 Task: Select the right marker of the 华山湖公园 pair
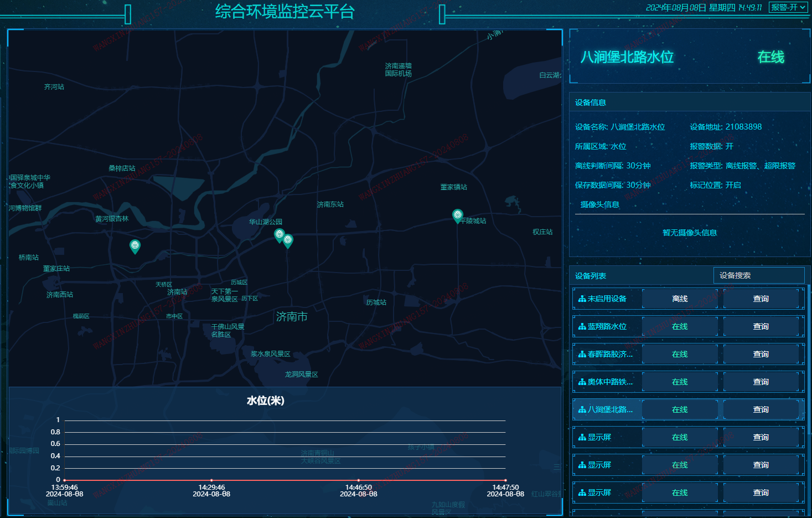pos(288,240)
